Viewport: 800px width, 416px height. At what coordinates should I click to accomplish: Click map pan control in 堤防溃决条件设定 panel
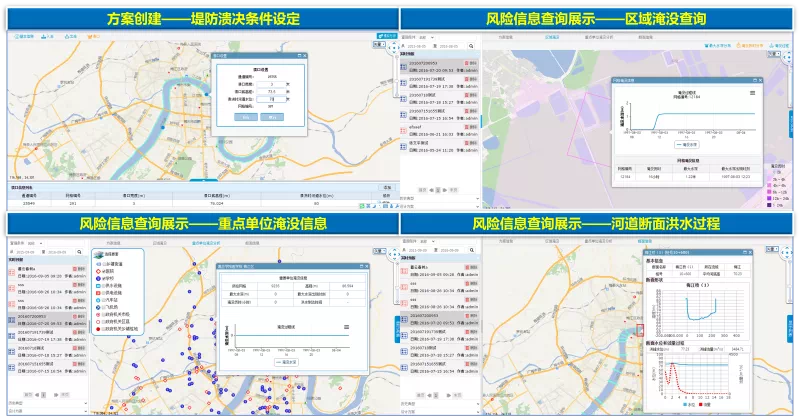pyautogui.click(x=393, y=48)
